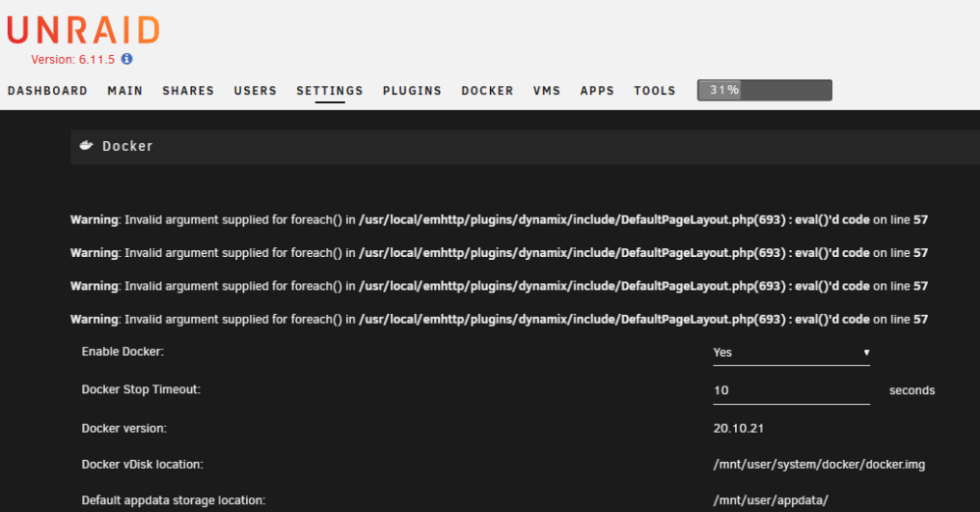The image size is (980, 512).
Task: Click the Docker whale icon in header
Action: (86, 146)
